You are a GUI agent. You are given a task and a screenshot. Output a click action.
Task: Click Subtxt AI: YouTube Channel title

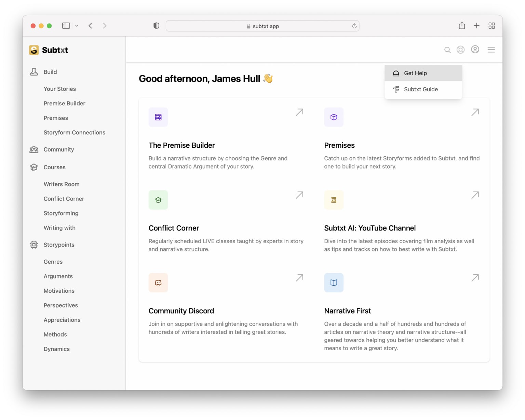pos(370,228)
